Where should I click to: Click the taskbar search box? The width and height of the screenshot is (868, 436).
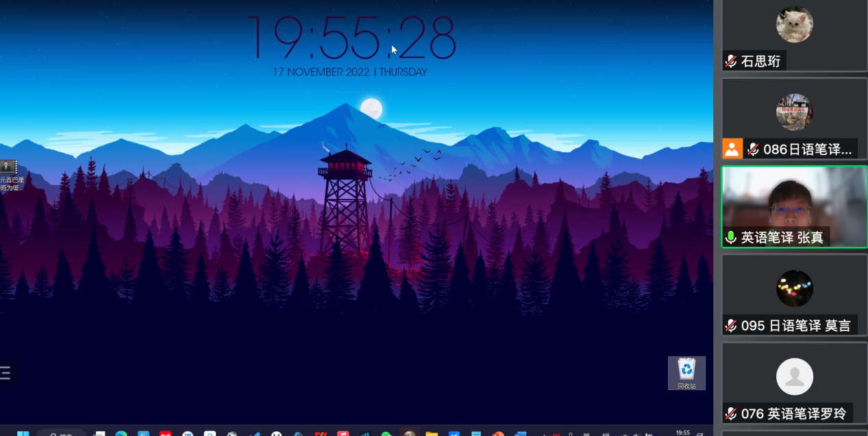pyautogui.click(x=62, y=433)
